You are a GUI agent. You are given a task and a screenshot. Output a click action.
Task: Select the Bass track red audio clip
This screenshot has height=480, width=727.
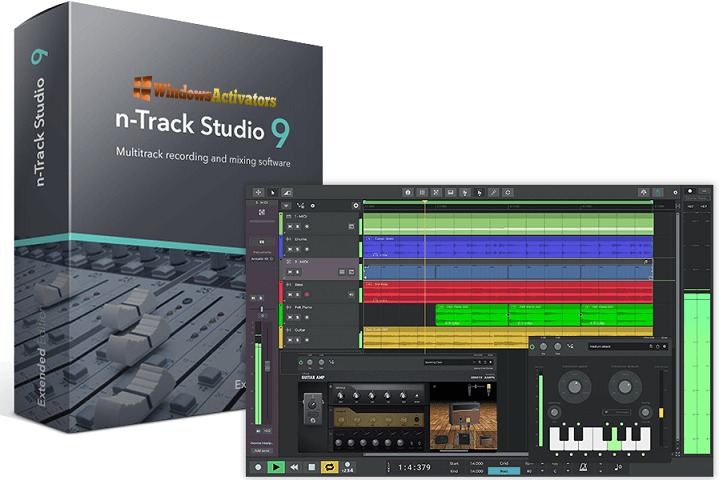508,292
